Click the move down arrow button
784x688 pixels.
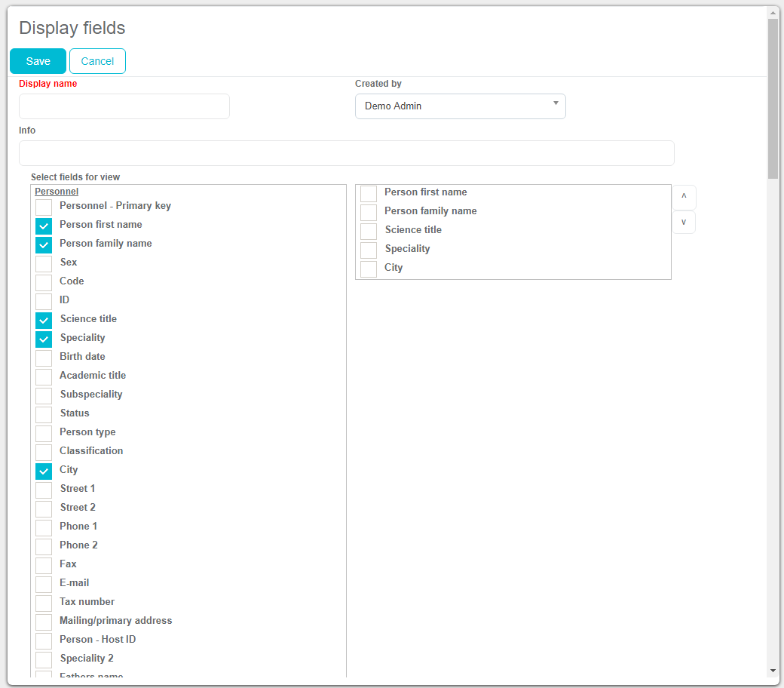click(684, 223)
